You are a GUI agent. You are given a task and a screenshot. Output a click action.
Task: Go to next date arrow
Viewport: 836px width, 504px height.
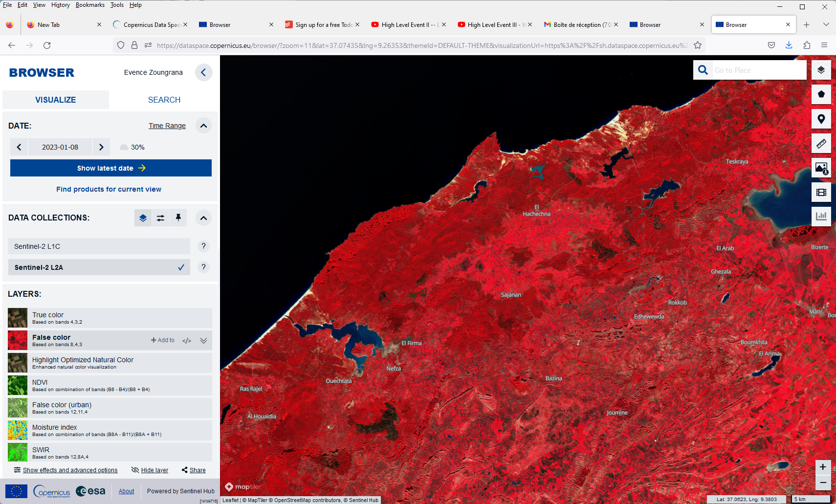[x=101, y=147]
